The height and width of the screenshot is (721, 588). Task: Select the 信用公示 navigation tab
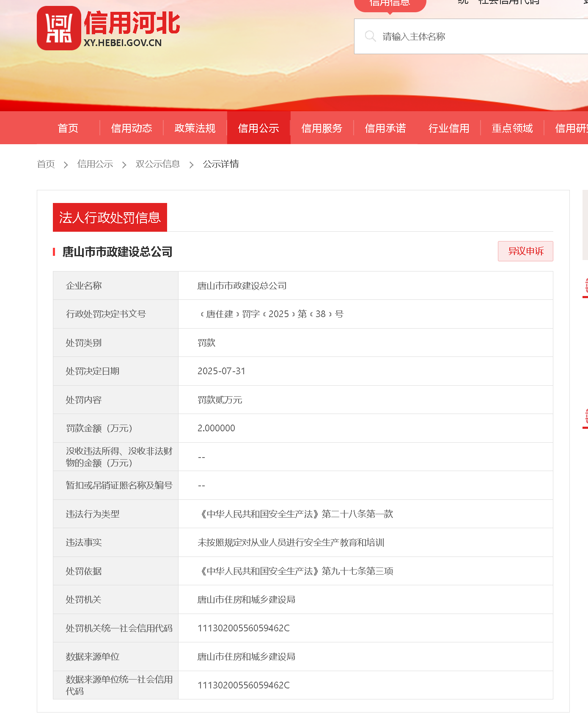258,128
